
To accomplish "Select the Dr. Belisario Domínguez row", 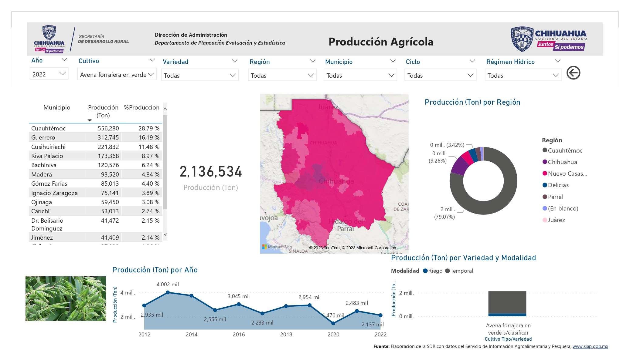I will pos(95,224).
